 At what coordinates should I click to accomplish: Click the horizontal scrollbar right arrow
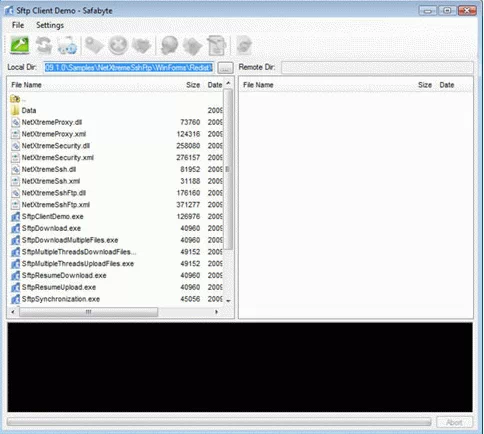click(217, 312)
